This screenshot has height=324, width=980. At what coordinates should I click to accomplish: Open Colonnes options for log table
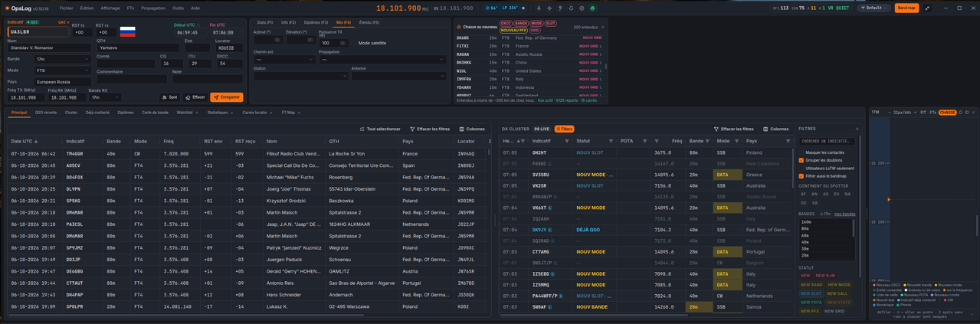[472, 129]
